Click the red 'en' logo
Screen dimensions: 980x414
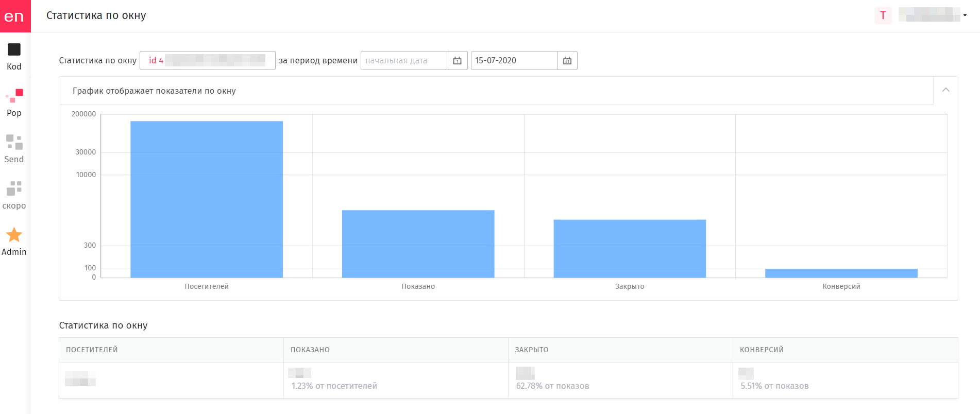point(15,16)
